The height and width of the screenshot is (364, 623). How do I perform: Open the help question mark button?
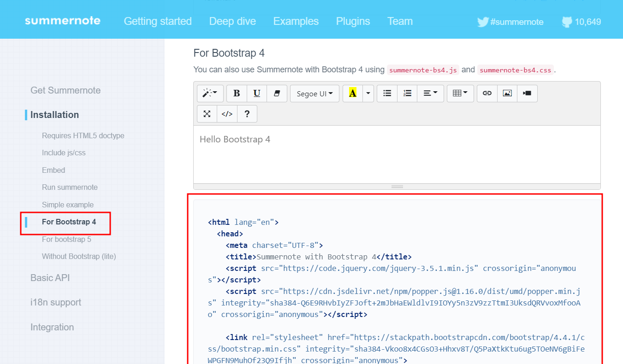click(247, 114)
